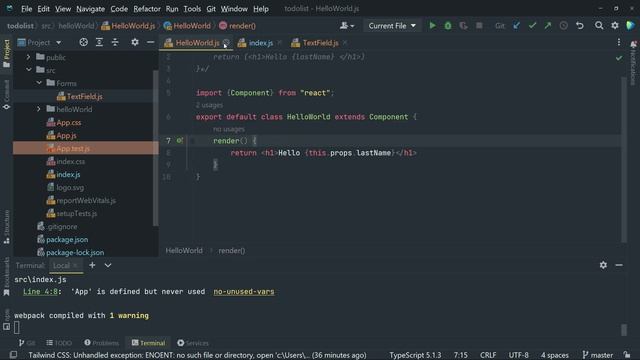Open the Git menu
Screen dimensions: 640x360
pos(211,9)
